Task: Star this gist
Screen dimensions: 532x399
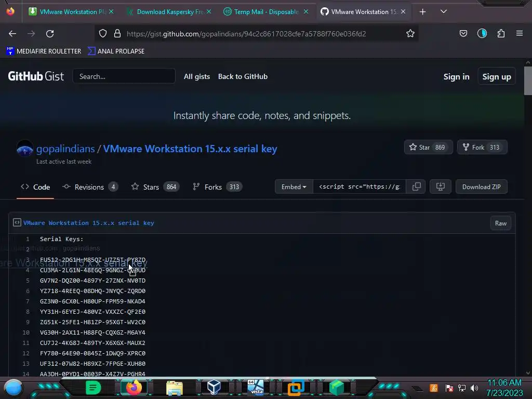Action: 428,147
